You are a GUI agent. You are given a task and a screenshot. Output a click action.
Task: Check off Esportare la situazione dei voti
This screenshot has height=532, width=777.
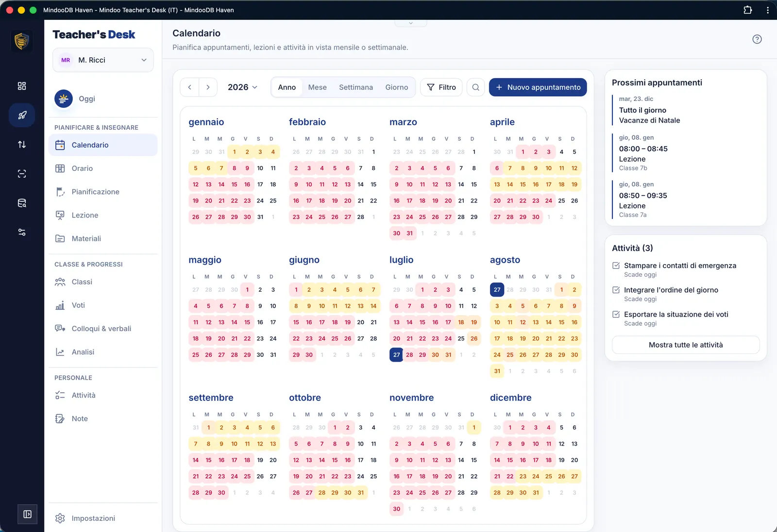pyautogui.click(x=616, y=314)
